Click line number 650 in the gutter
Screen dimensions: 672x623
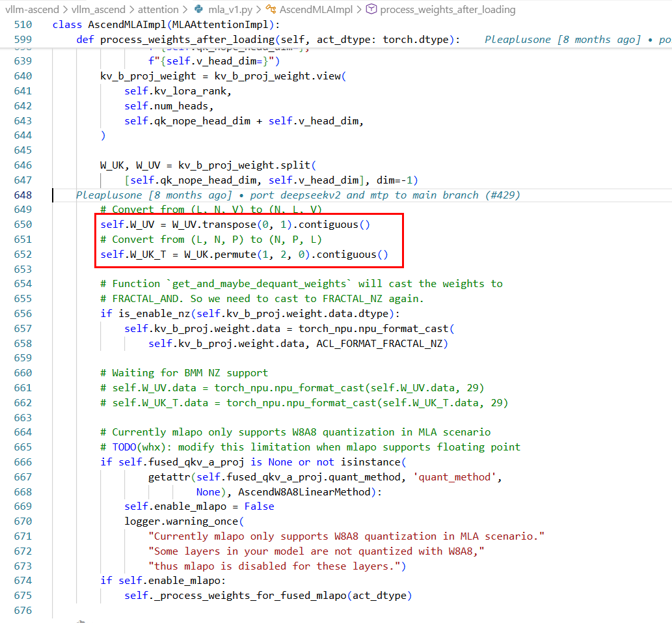coord(23,225)
